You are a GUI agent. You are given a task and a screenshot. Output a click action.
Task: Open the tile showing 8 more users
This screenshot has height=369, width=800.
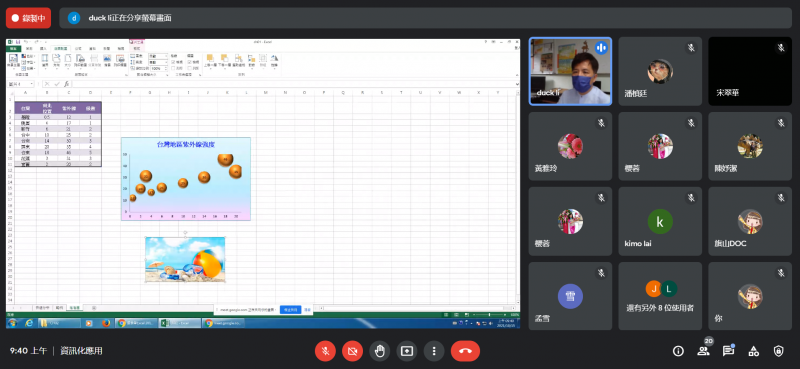[x=660, y=296]
